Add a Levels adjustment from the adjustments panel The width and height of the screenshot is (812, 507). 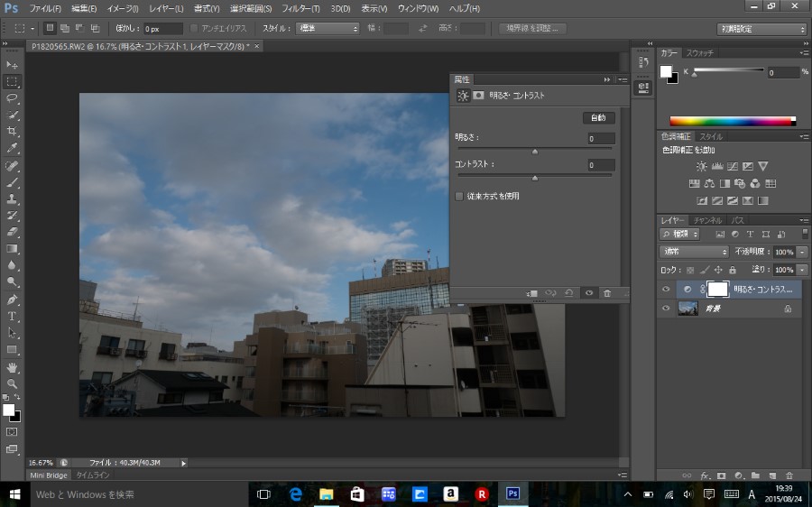point(718,166)
